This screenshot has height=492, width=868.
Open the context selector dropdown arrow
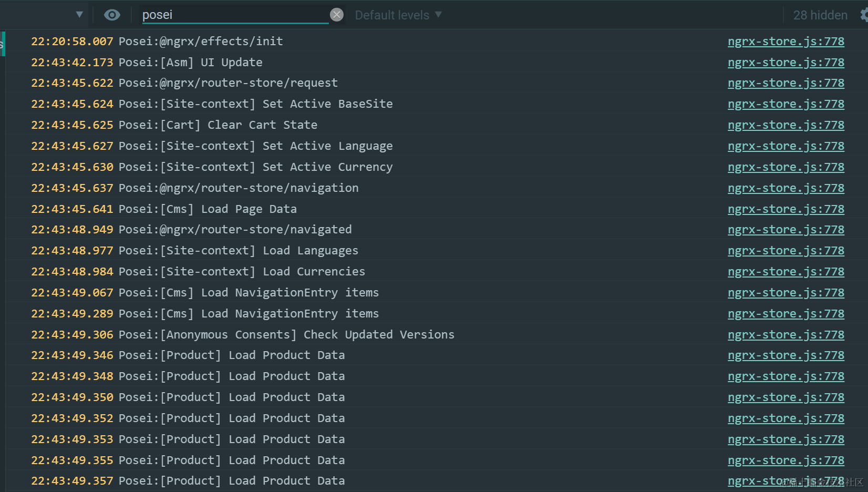tap(79, 15)
